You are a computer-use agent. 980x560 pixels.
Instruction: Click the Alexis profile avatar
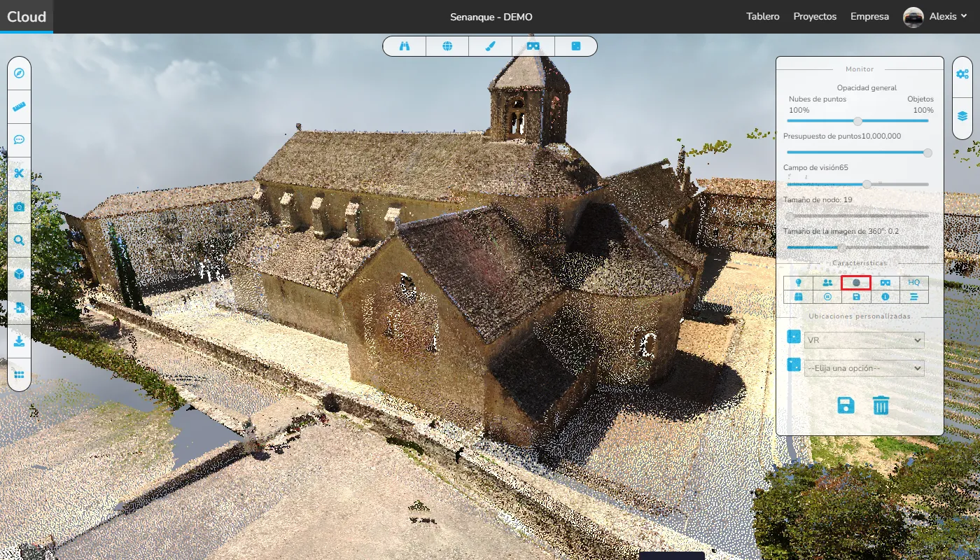point(913,17)
